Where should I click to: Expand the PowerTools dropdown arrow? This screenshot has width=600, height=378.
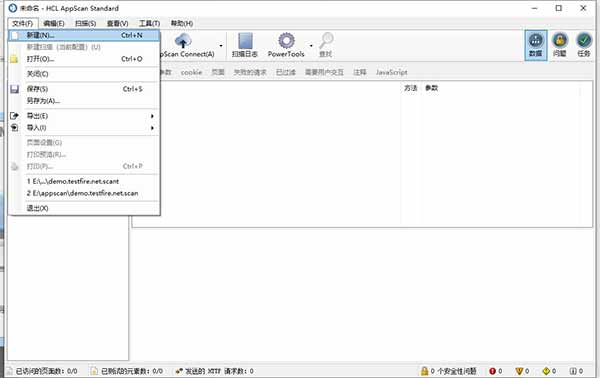coord(311,46)
